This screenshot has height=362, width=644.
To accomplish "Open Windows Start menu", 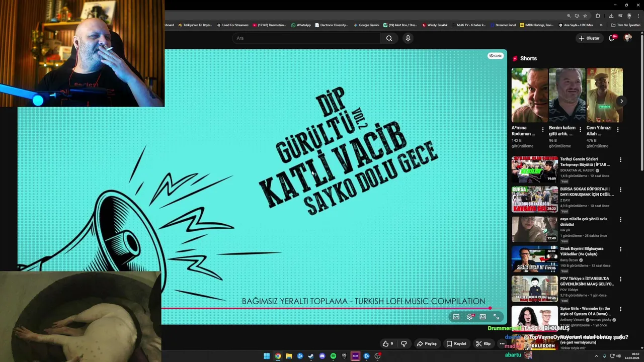I will pyautogui.click(x=267, y=356).
